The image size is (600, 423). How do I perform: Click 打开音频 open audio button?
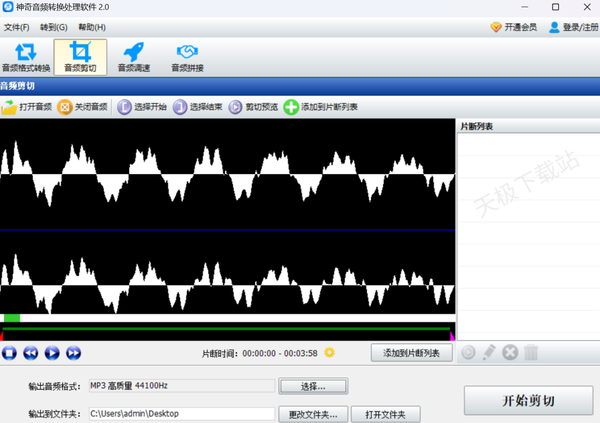27,107
